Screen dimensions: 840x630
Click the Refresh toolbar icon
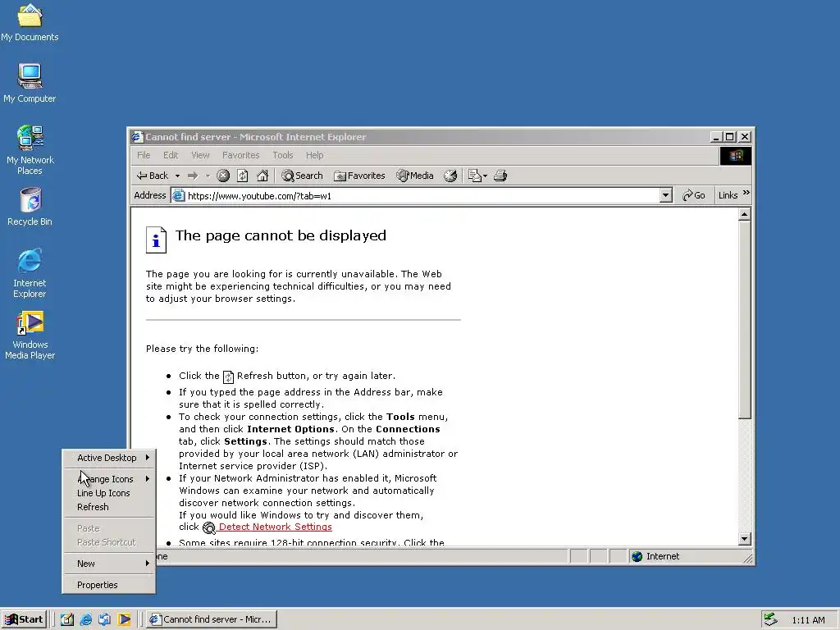coord(243,176)
